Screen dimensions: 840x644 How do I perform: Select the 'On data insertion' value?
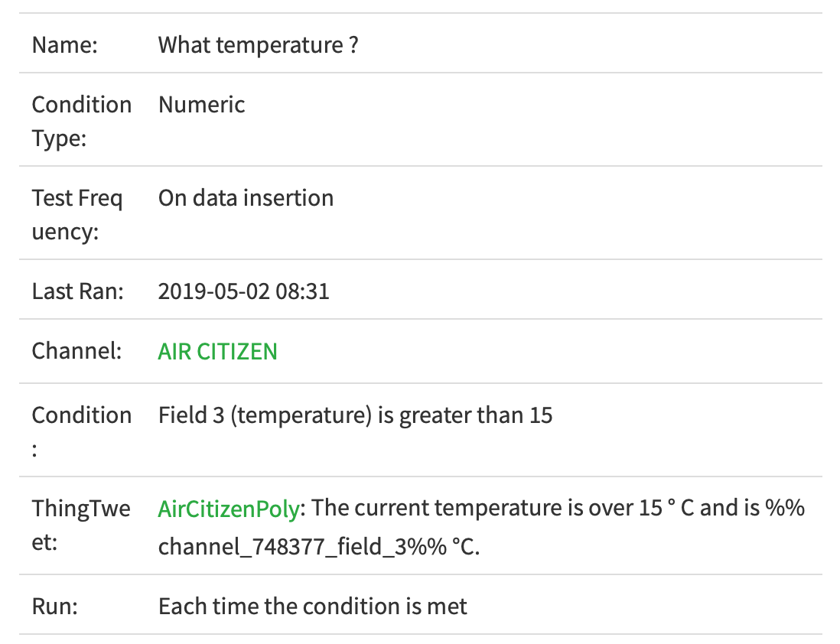click(x=246, y=197)
